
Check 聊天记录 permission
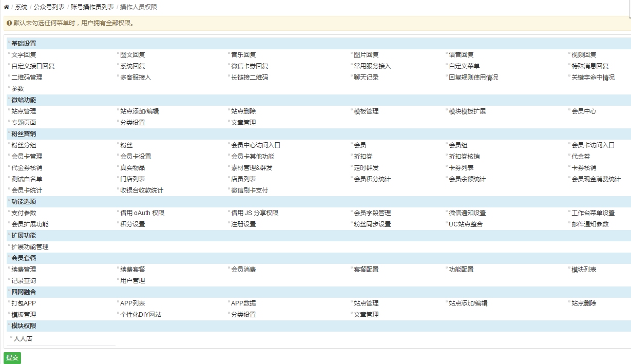click(351, 76)
